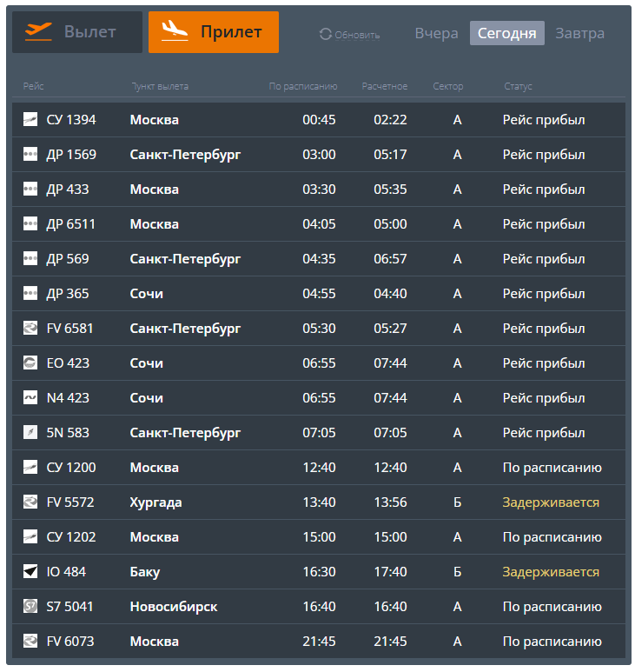The height and width of the screenshot is (672, 635).
Task: Select the Сегодня day filter
Action: tap(506, 34)
